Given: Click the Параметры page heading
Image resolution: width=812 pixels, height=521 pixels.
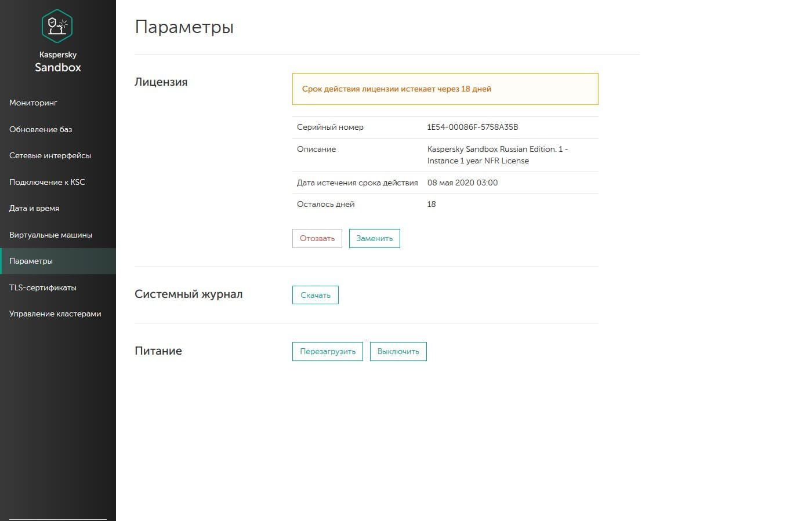Looking at the screenshot, I should pyautogui.click(x=184, y=27).
